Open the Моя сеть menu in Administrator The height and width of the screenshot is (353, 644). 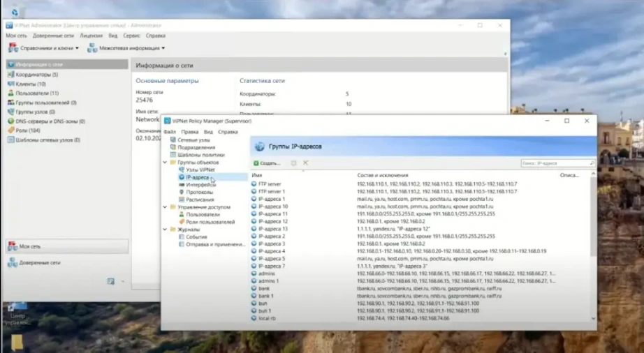click(17, 36)
